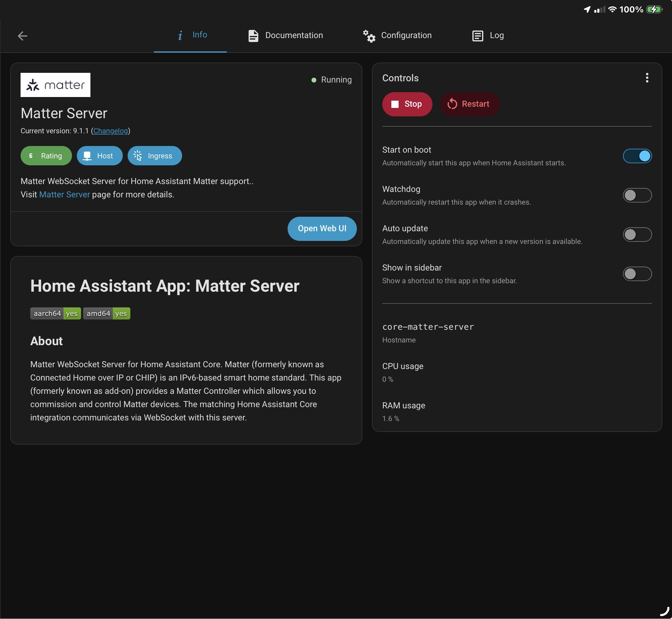Enable the Watchdog switch

[637, 195]
